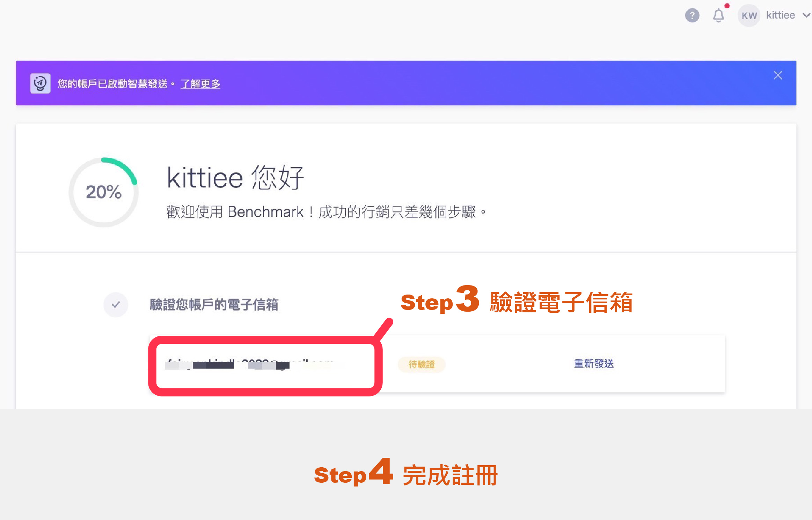
Task: Expand the account menu chevron
Action: (x=806, y=15)
